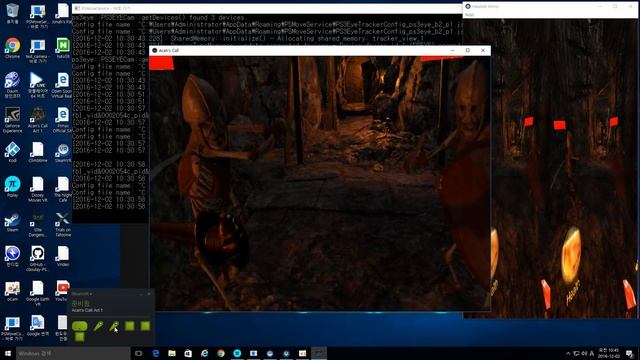
Task: Open Microsoft Edge from the taskbar
Action: point(156,353)
